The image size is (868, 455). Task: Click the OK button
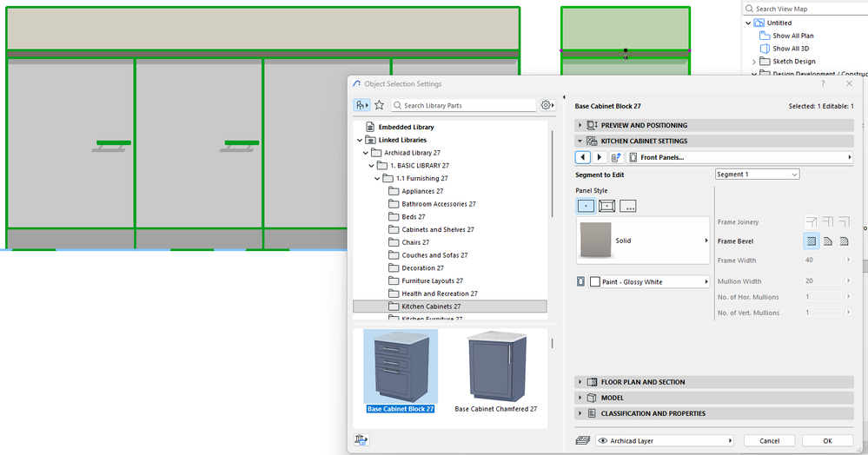pyautogui.click(x=827, y=440)
